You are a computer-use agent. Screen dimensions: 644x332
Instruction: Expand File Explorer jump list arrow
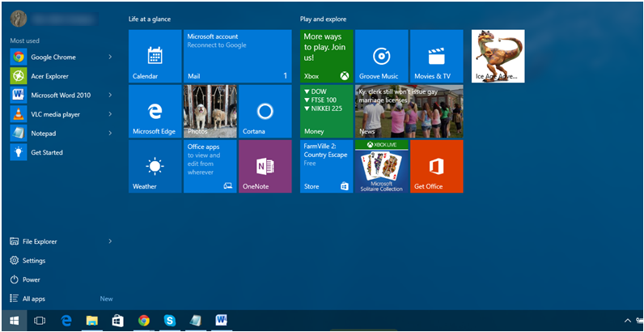coord(110,241)
